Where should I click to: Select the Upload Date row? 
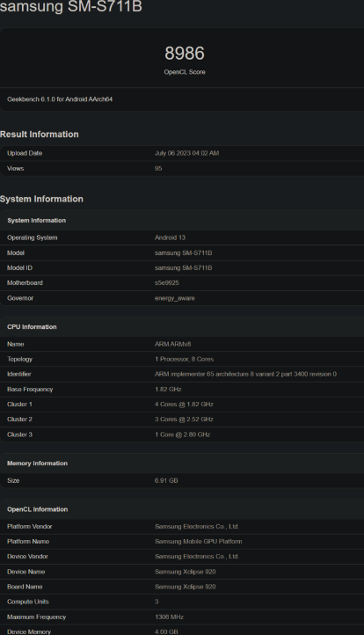click(x=182, y=153)
